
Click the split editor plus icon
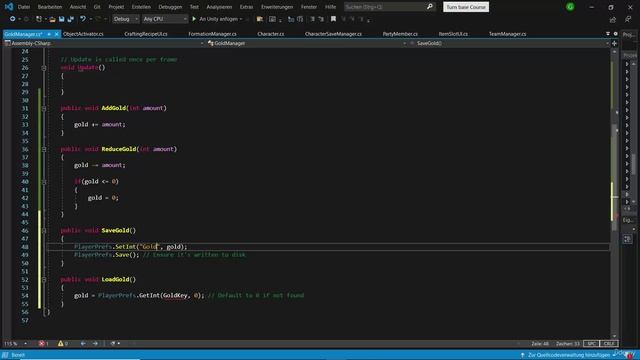click(x=614, y=43)
